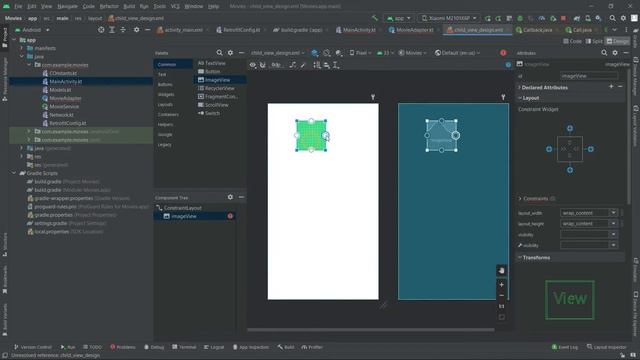Collapse the Gradle Scripts tree node
The width and height of the screenshot is (640, 360).
click(14, 173)
